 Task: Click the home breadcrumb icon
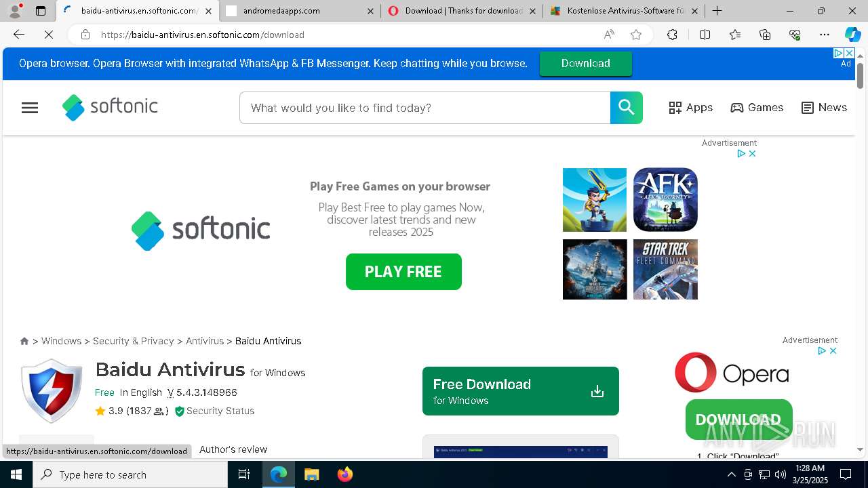(24, 341)
